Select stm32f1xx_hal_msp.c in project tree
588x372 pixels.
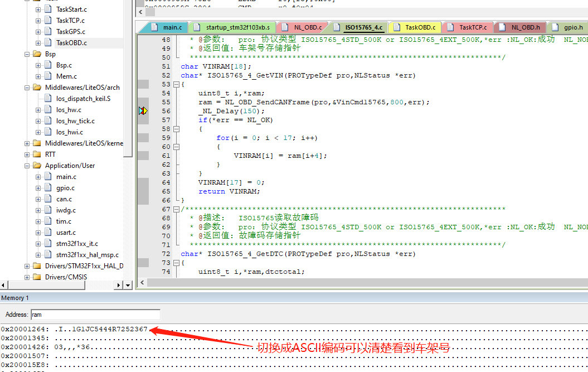pyautogui.click(x=87, y=255)
